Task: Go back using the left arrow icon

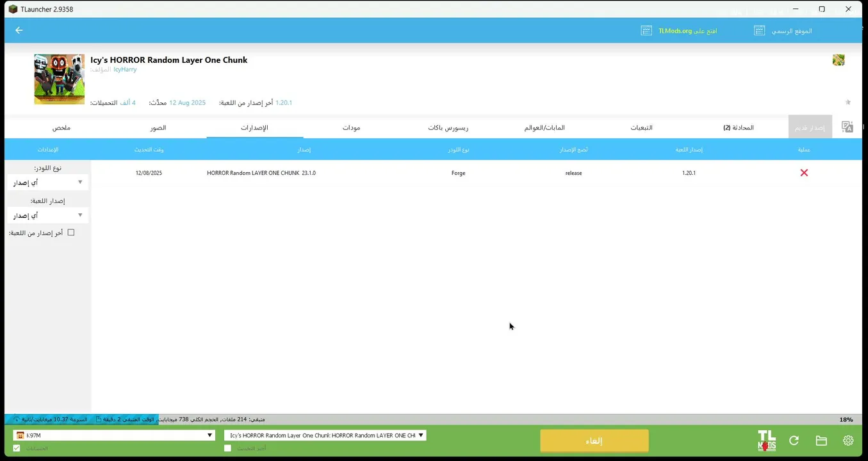Action: [19, 30]
